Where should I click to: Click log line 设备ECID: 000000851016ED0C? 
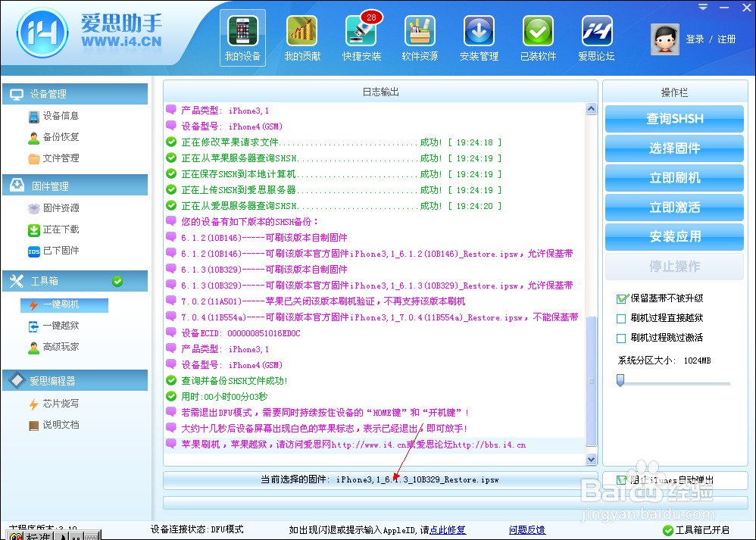point(240,333)
